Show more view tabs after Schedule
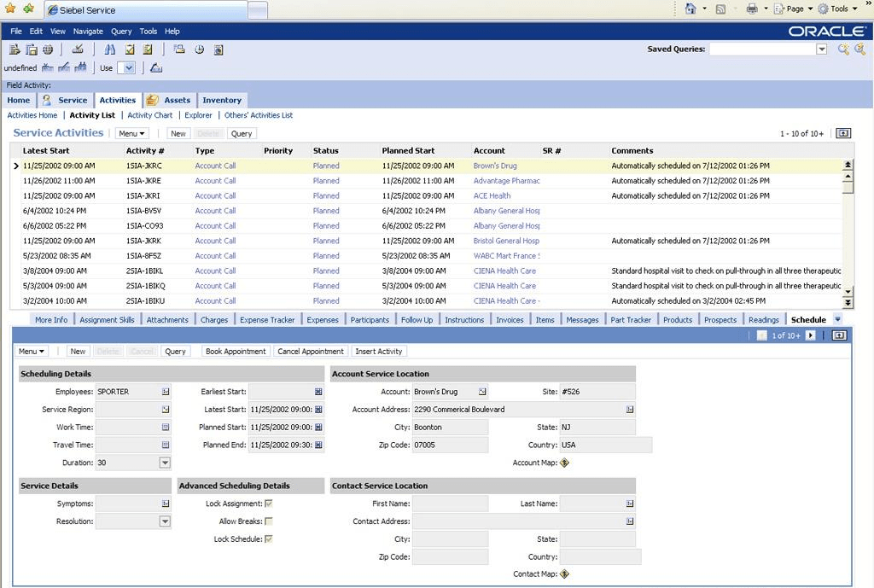 pos(837,319)
